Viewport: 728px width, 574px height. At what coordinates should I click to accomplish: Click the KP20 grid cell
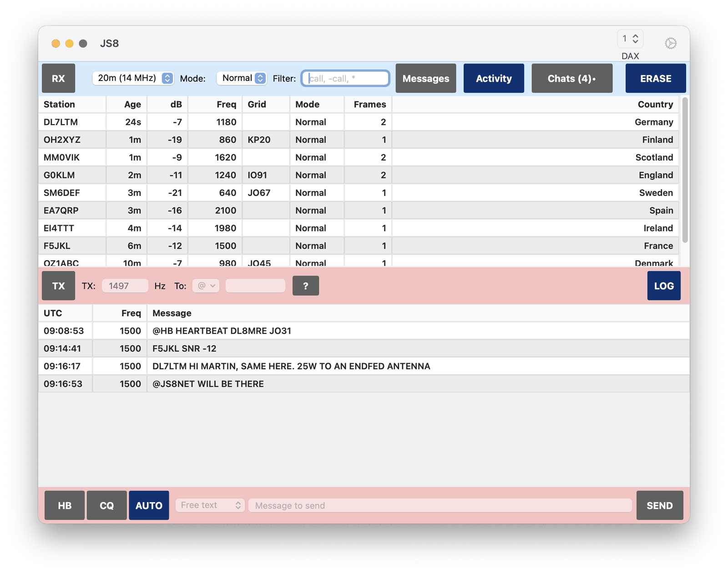(x=266, y=140)
